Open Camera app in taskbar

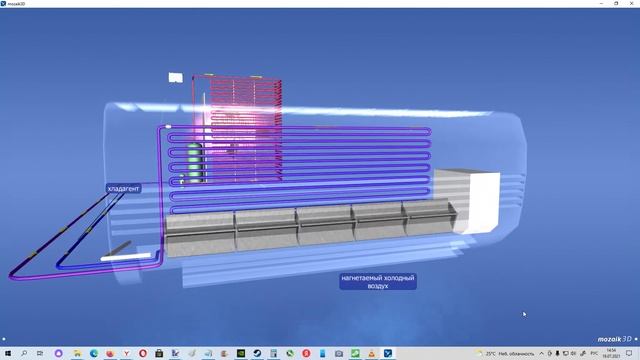pyautogui.click(x=339, y=353)
